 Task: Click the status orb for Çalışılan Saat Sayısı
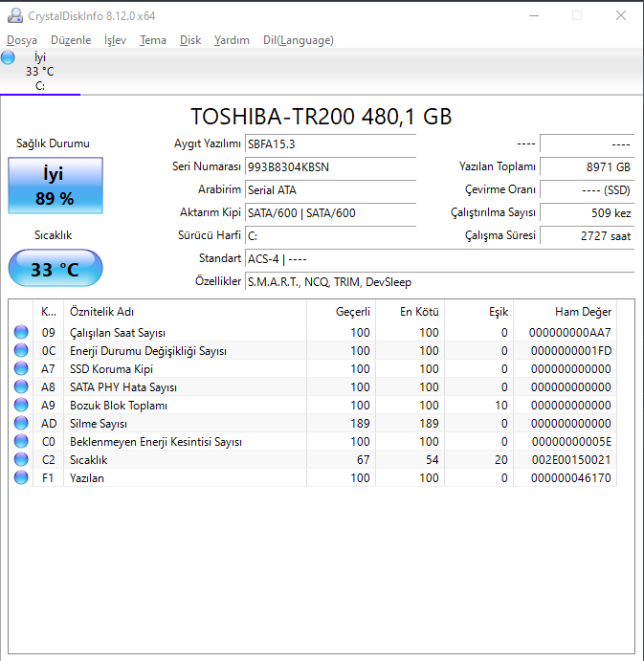(21, 333)
